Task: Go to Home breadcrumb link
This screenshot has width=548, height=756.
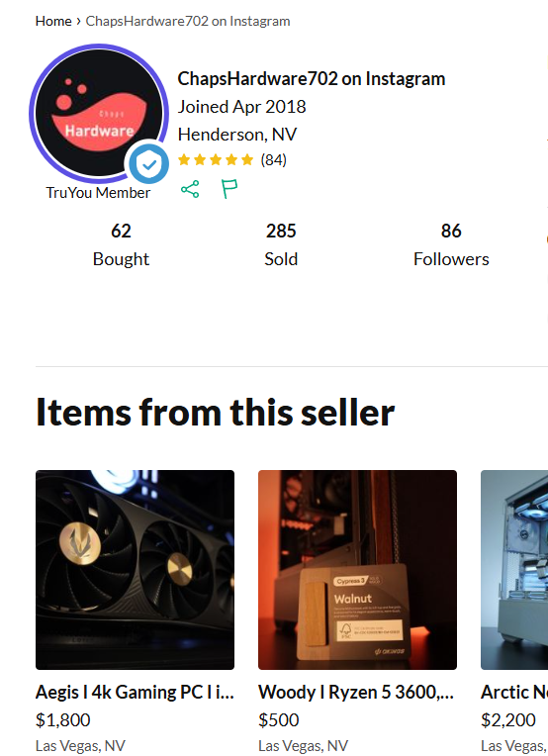Action: click(x=53, y=21)
